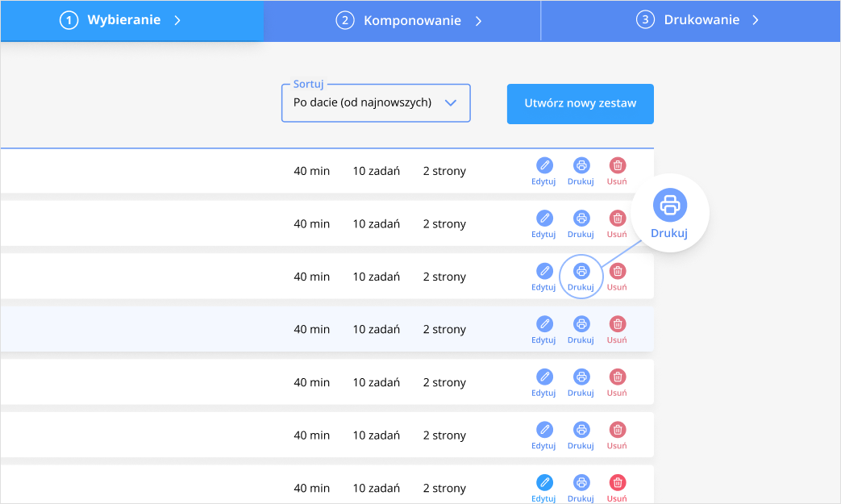Viewport: 841px width, 504px height.
Task: Edit the second set via its Edytuj icon
Action: tap(544, 219)
